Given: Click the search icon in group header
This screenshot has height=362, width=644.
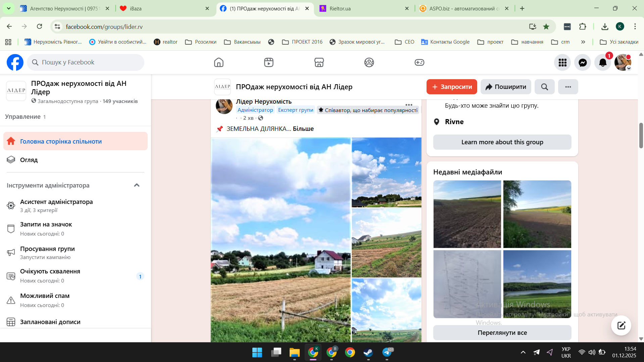Looking at the screenshot, I should tap(544, 87).
